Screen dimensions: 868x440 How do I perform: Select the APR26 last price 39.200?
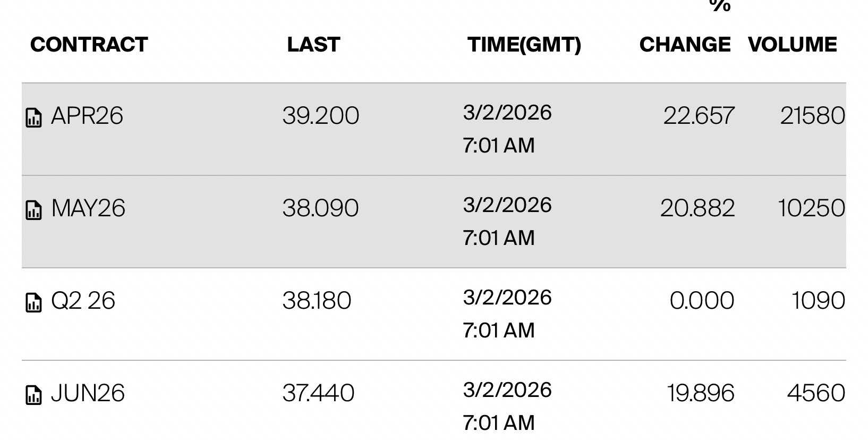tap(320, 116)
